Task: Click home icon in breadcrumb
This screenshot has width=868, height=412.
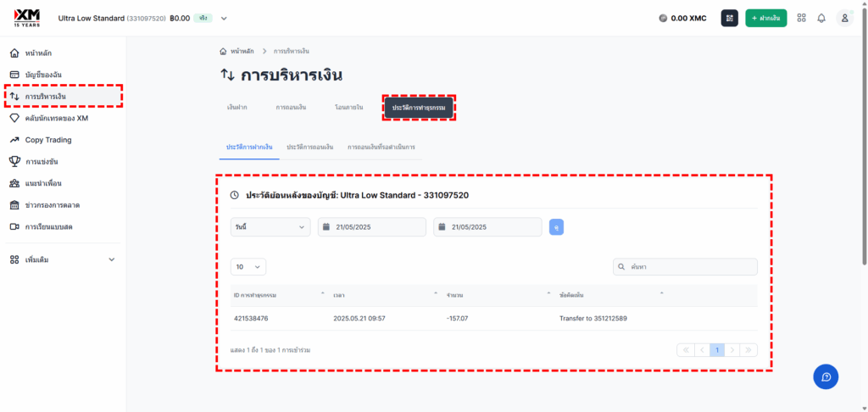Action: [x=223, y=51]
